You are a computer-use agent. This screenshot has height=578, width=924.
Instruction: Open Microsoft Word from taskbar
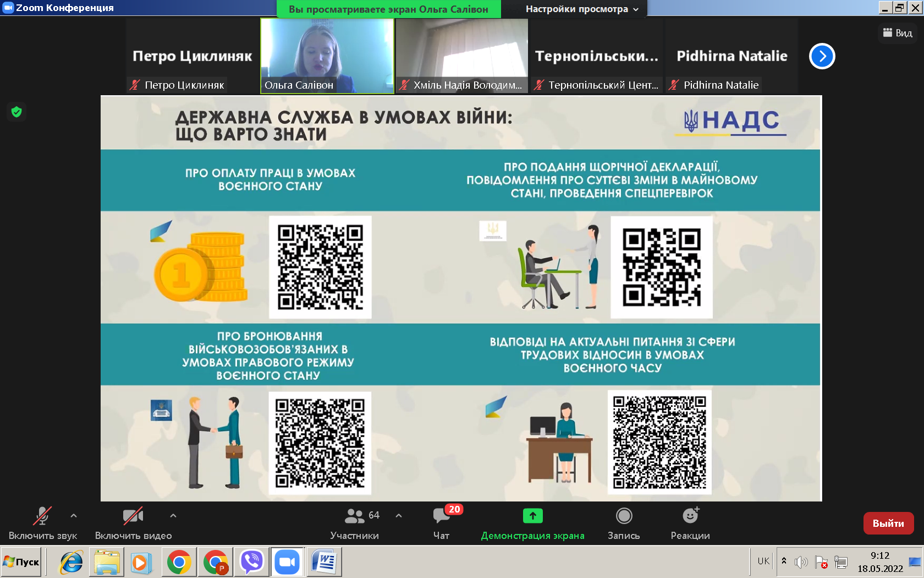pyautogui.click(x=324, y=562)
